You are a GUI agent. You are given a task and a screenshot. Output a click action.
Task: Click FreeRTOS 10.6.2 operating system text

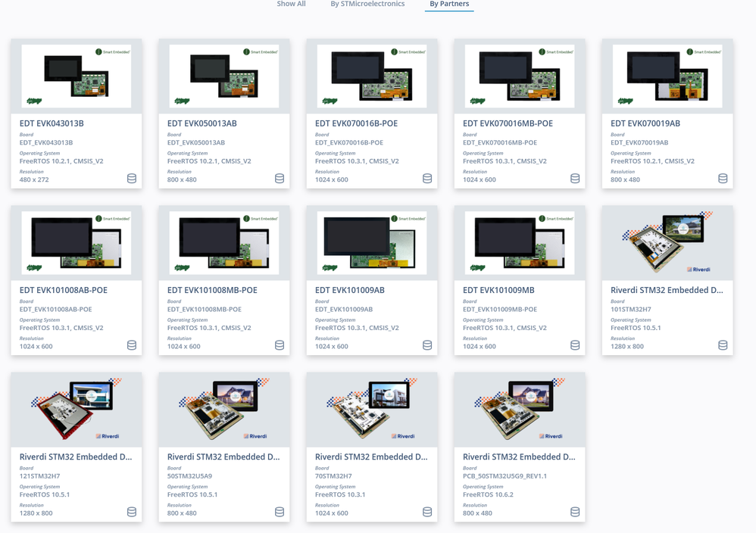coord(488,494)
